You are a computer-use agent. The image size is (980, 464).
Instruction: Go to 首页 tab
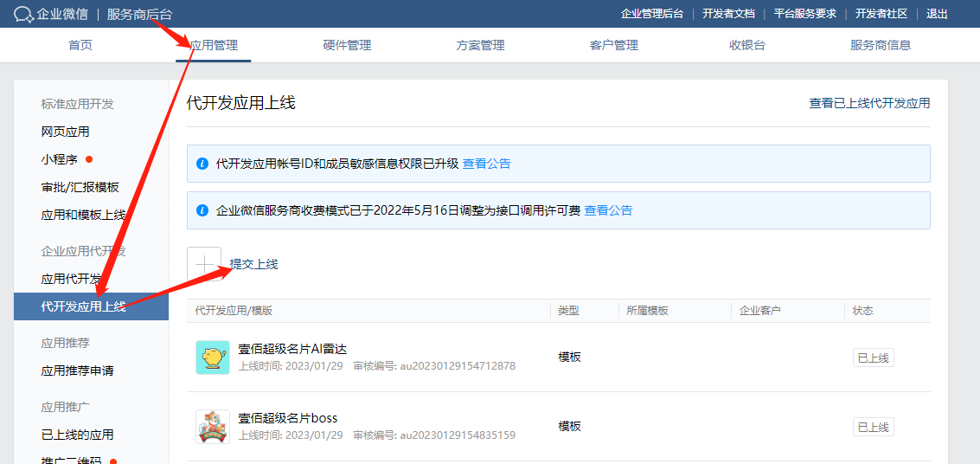point(80,45)
